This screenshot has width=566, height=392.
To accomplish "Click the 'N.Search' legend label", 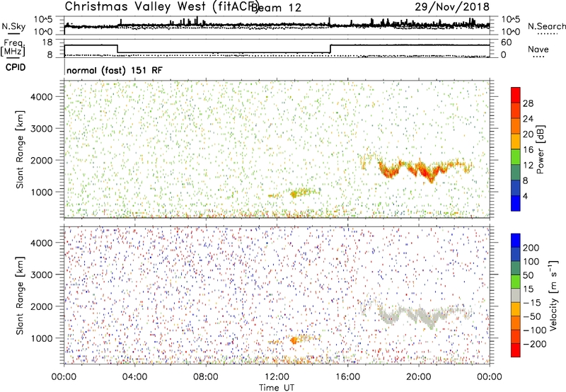I will 546,26.
